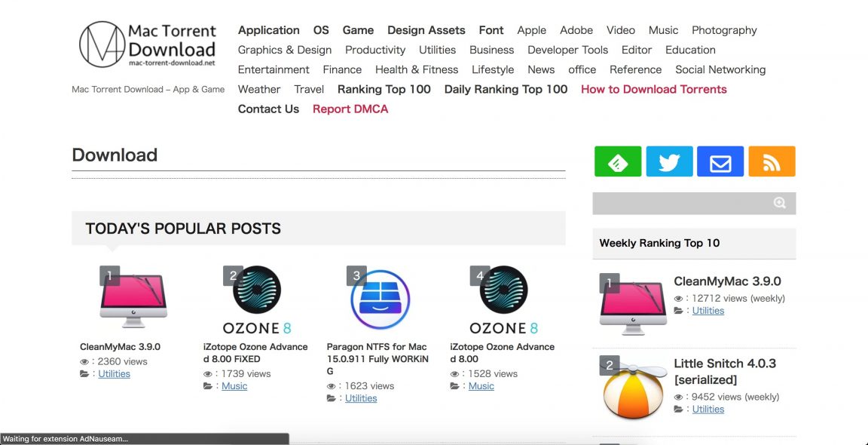This screenshot has width=868, height=445.
Task: Click the Mac Torrent Download logo
Action: (147, 45)
